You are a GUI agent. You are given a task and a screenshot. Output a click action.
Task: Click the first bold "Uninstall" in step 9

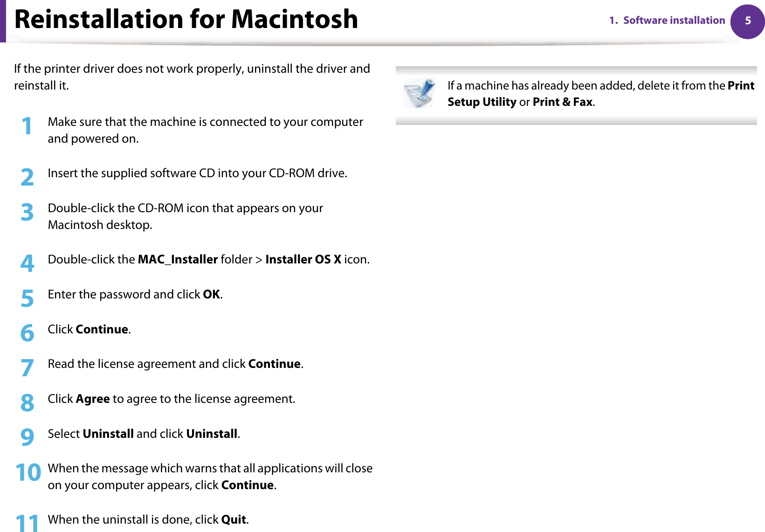108,434
